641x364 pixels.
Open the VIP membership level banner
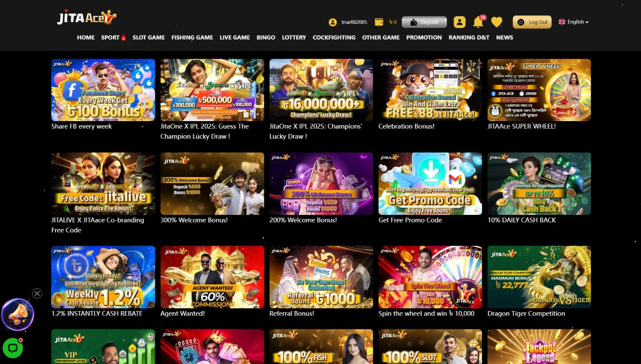click(103, 347)
